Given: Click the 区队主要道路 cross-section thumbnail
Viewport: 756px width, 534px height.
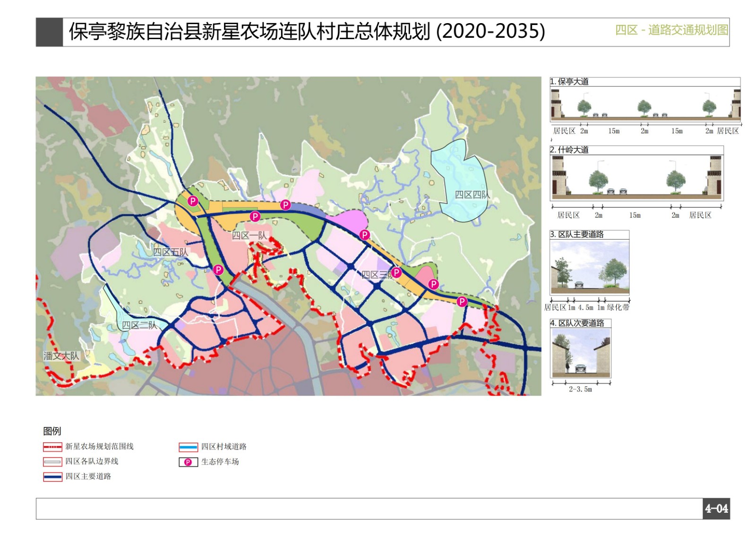Looking at the screenshot, I should pos(590,267).
